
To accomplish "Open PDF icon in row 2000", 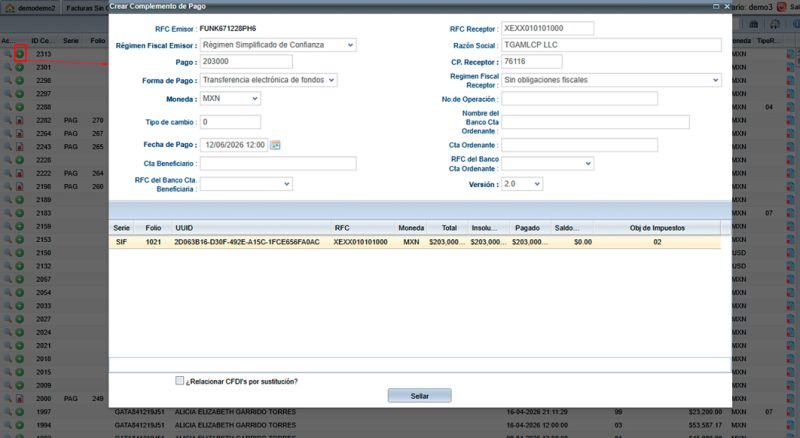I will click(x=20, y=399).
